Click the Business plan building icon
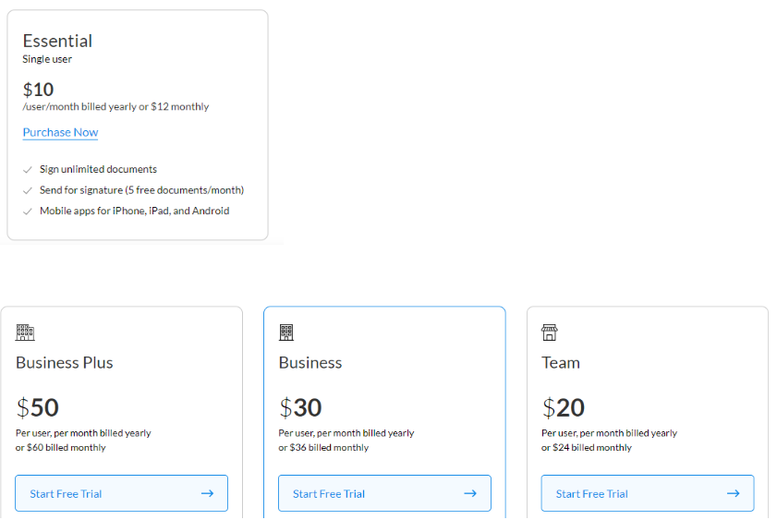The height and width of the screenshot is (532, 777). click(286, 332)
